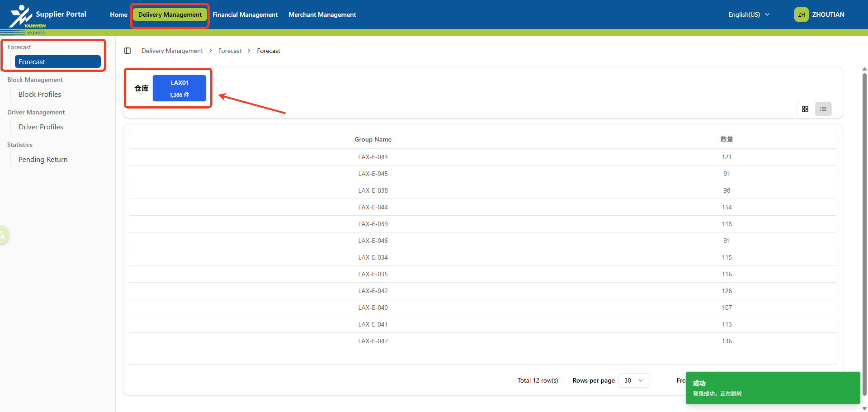
Task: Open the Merchant Management menu
Action: (322, 14)
